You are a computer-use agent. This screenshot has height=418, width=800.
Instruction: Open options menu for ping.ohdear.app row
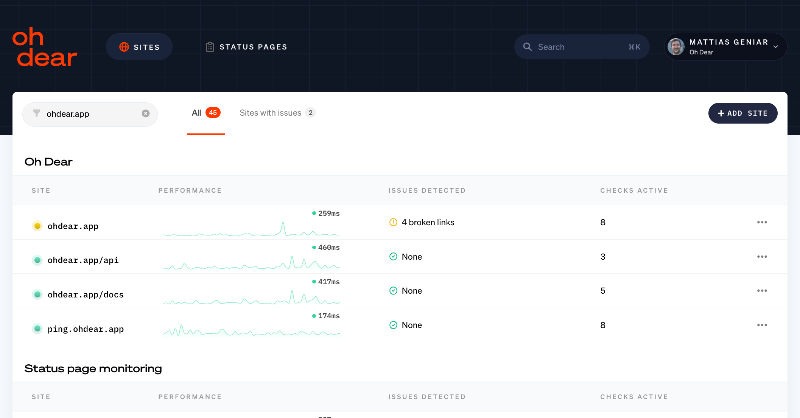coord(762,325)
